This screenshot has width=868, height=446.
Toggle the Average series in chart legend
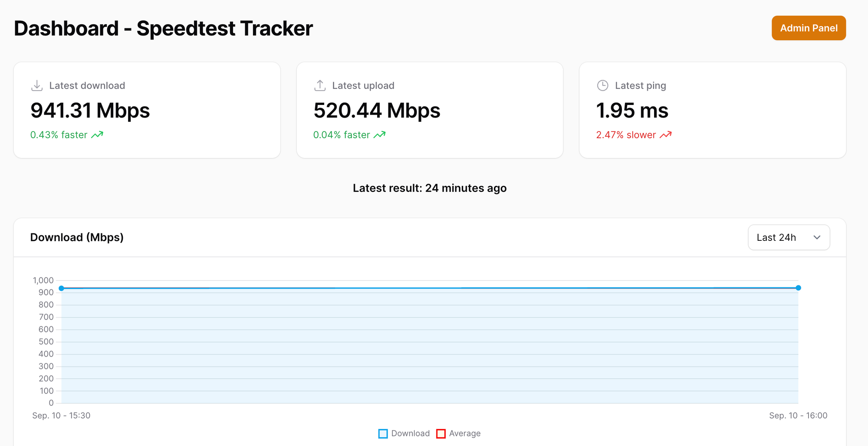click(x=459, y=433)
